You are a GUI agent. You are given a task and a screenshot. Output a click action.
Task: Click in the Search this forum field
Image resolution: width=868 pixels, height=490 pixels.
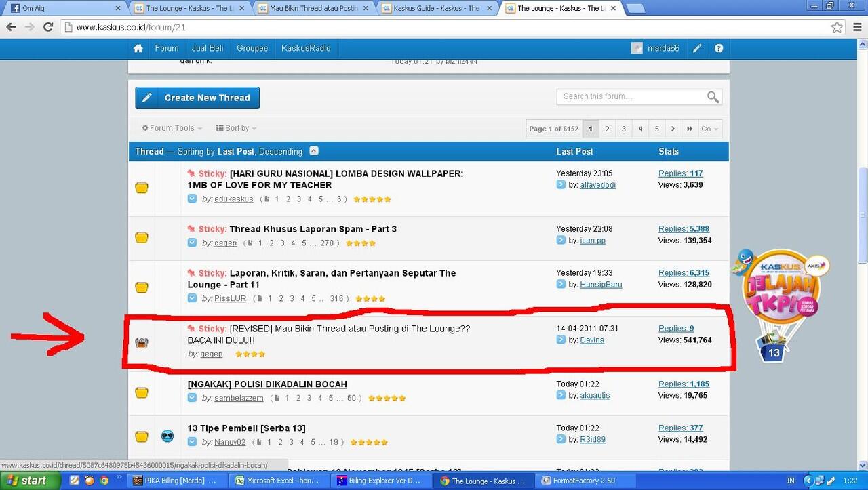click(x=632, y=97)
